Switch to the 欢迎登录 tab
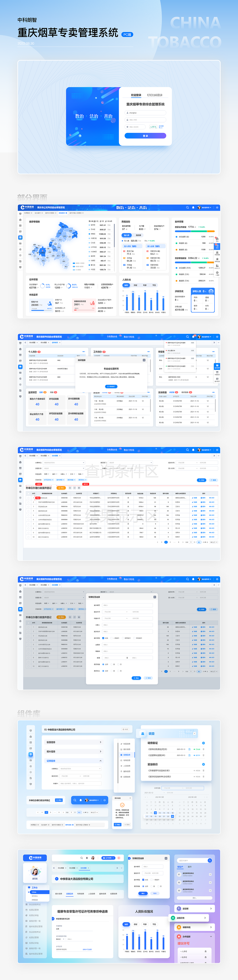The width and height of the screenshot is (238, 980). pyautogui.click(x=136, y=95)
